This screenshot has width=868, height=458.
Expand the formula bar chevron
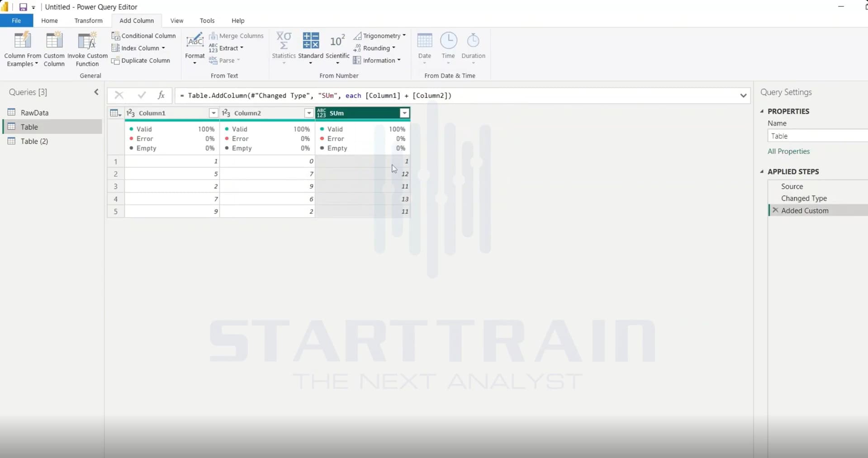[743, 95]
